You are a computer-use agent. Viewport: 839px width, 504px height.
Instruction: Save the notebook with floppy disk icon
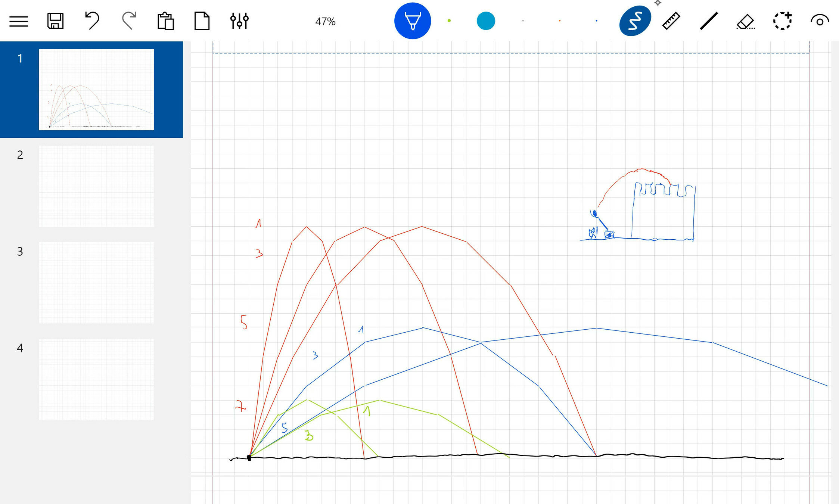pyautogui.click(x=55, y=21)
